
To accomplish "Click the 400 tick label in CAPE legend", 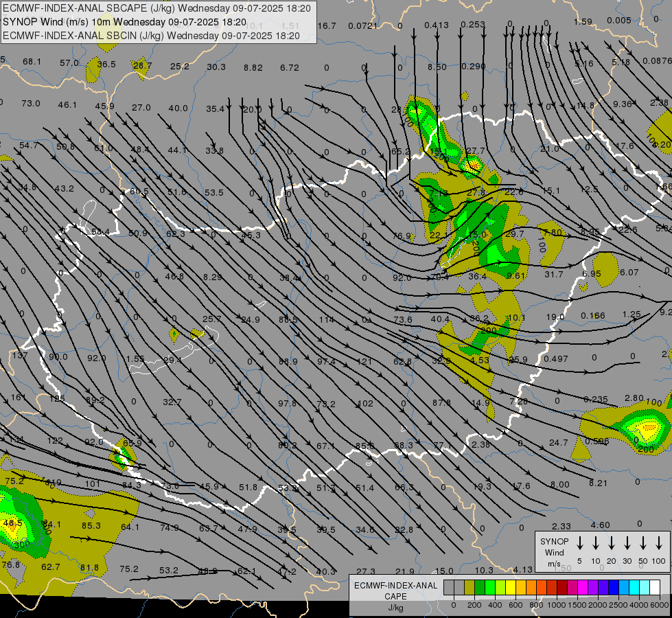I will click(x=495, y=605).
